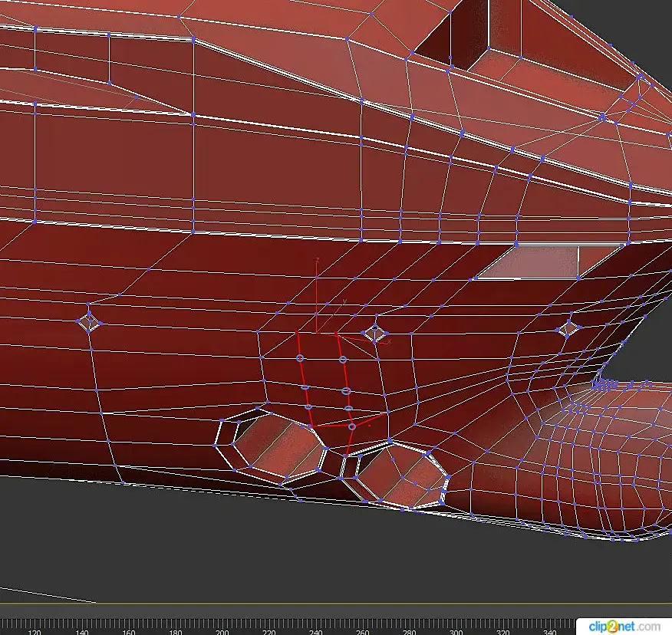Viewport: 672px width, 635px height.
Task: Jump to frame 220 on the timeline
Action: pyautogui.click(x=268, y=632)
